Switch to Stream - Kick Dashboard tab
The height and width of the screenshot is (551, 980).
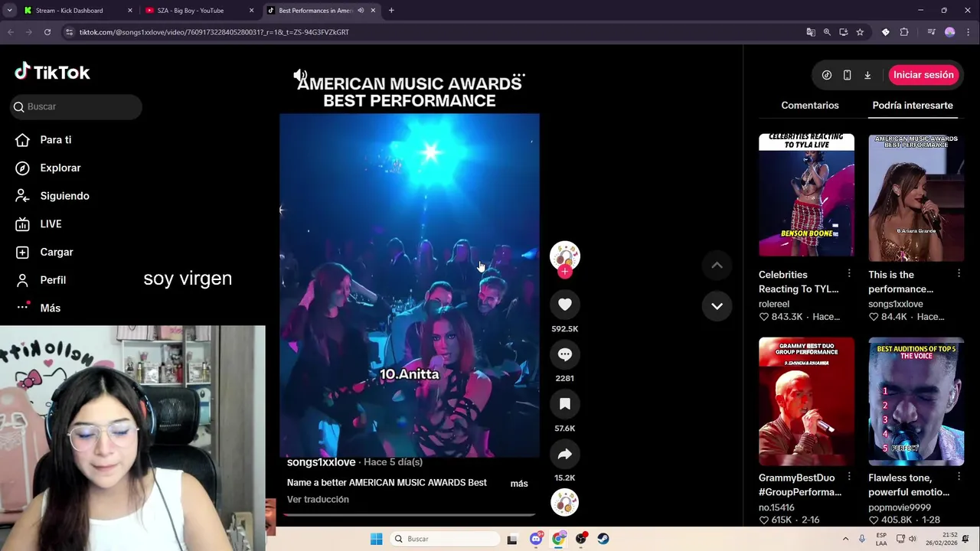click(x=77, y=11)
